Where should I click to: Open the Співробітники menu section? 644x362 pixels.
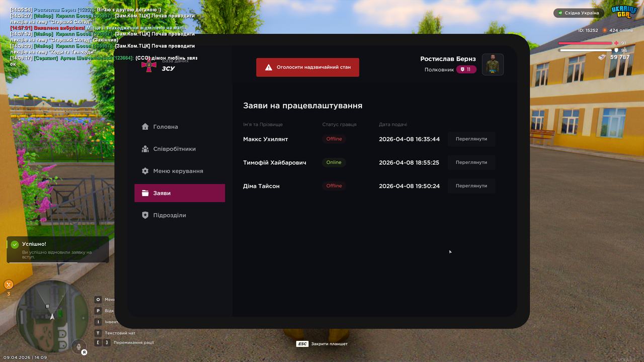pos(180,149)
